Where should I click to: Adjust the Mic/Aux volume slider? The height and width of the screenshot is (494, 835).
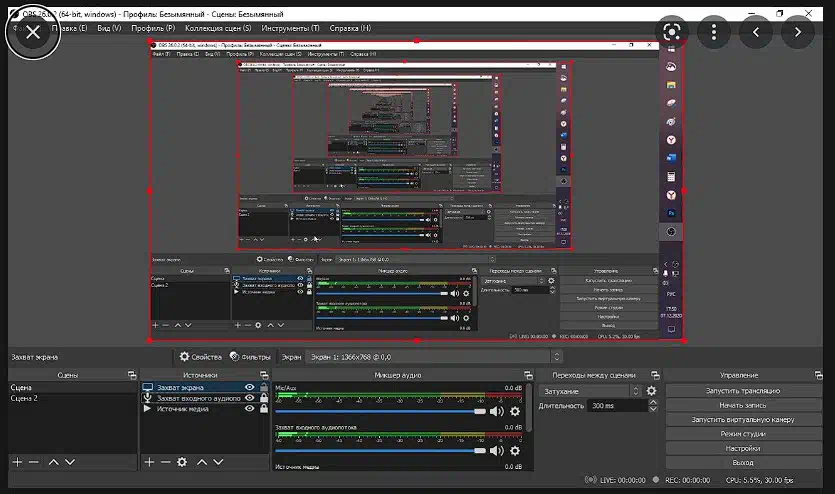pos(380,411)
